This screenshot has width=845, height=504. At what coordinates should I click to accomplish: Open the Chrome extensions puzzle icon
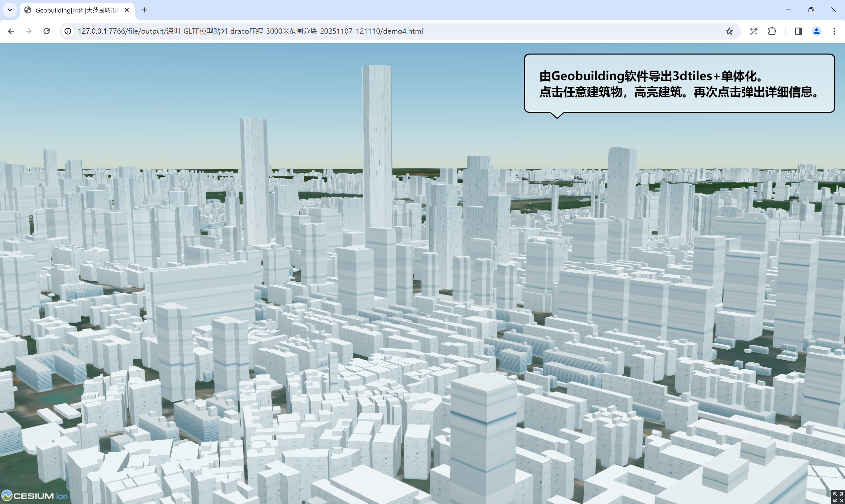coord(772,31)
